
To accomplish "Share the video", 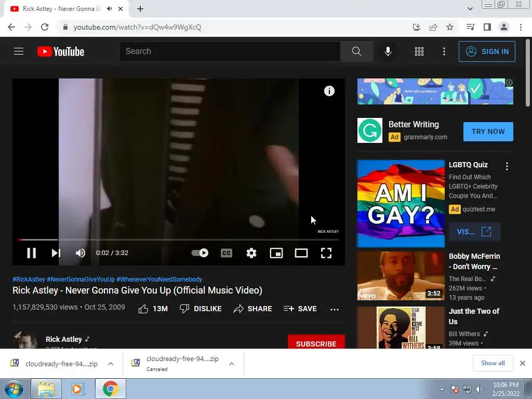I will [x=253, y=309].
